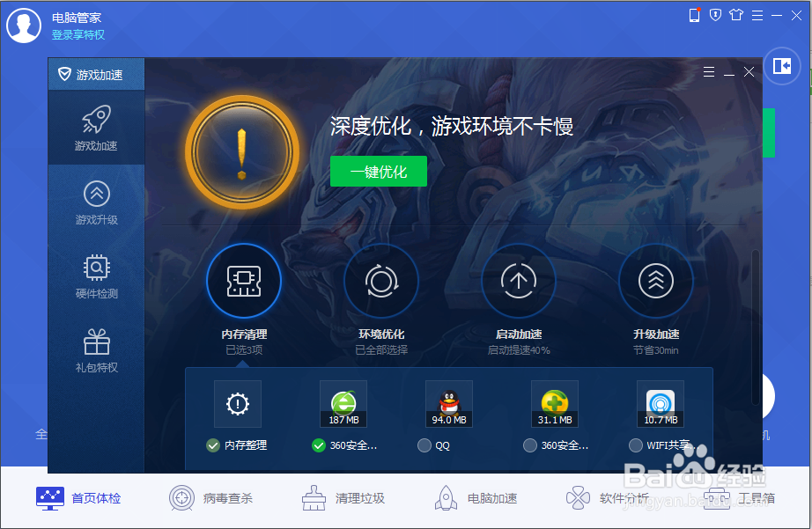Switch to 工具箱 bottom tab
This screenshot has width=812, height=529.
740,498
